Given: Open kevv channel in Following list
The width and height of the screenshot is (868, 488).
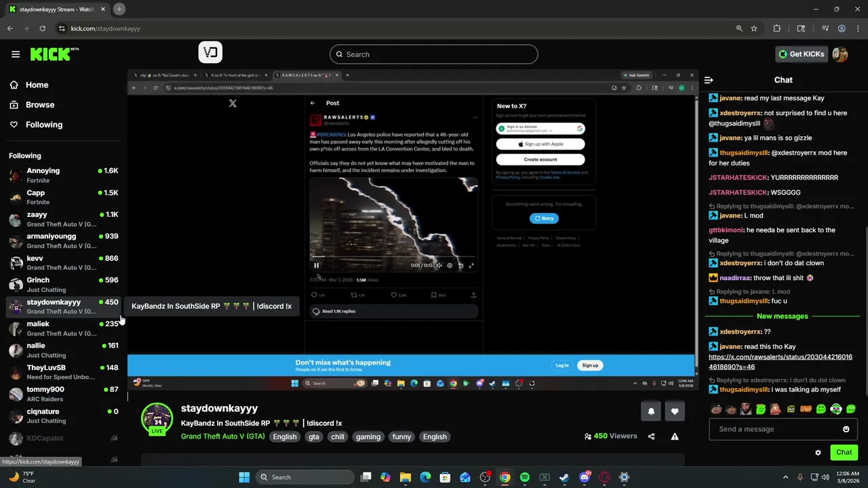Looking at the screenshot, I should coord(64,263).
